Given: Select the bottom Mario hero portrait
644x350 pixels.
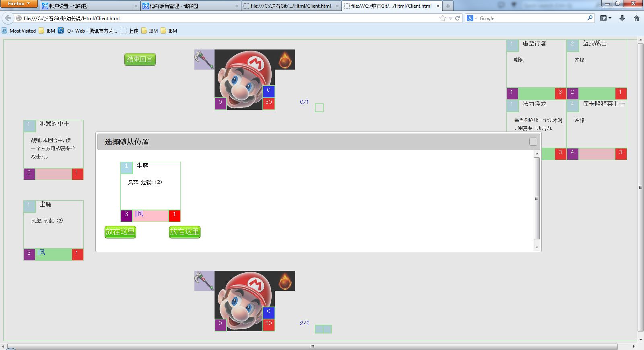Looking at the screenshot, I should [x=245, y=301].
